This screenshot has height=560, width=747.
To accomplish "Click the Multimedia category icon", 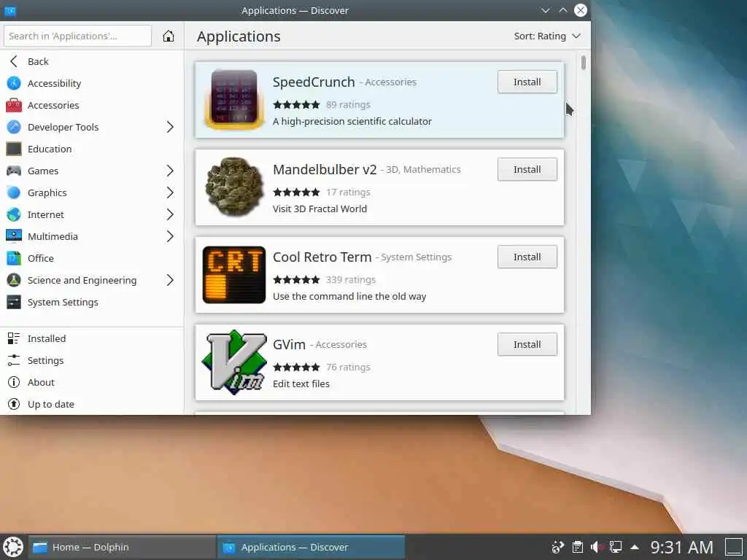I will click(x=14, y=237).
